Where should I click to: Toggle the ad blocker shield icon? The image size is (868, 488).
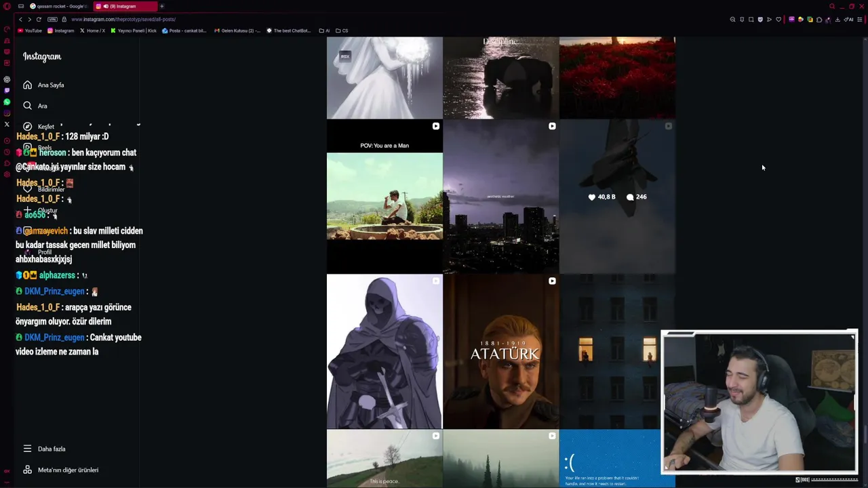[x=760, y=20]
